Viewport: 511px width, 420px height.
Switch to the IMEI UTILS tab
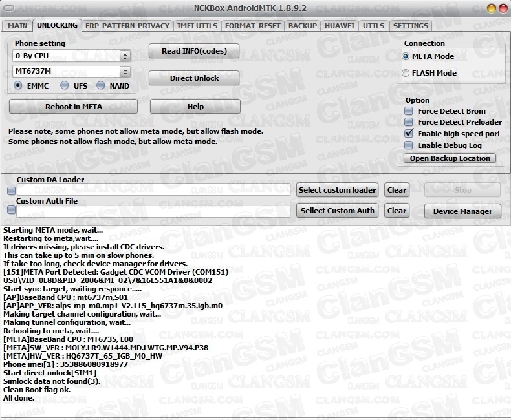click(197, 26)
